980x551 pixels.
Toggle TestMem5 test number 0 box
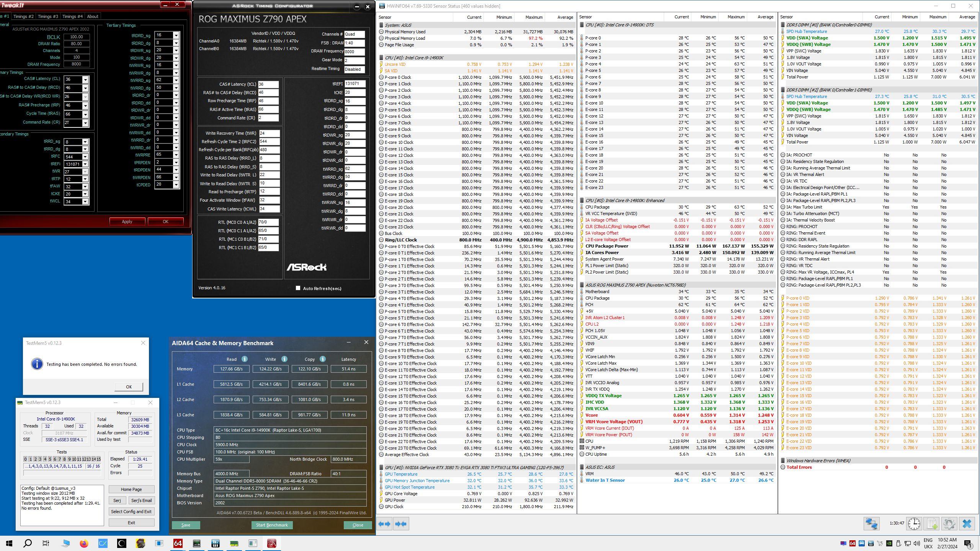click(x=25, y=459)
